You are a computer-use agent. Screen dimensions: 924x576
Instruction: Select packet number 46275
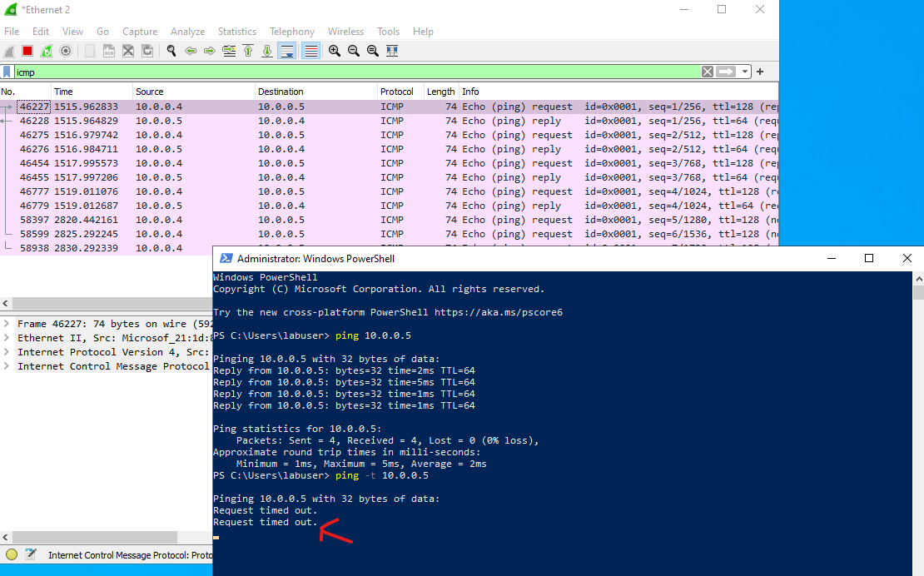(x=389, y=135)
